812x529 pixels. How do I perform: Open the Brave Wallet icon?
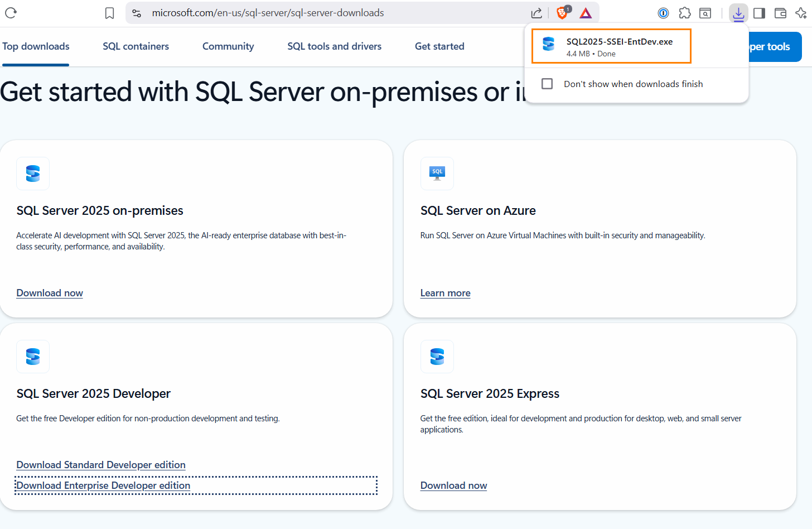coord(780,13)
